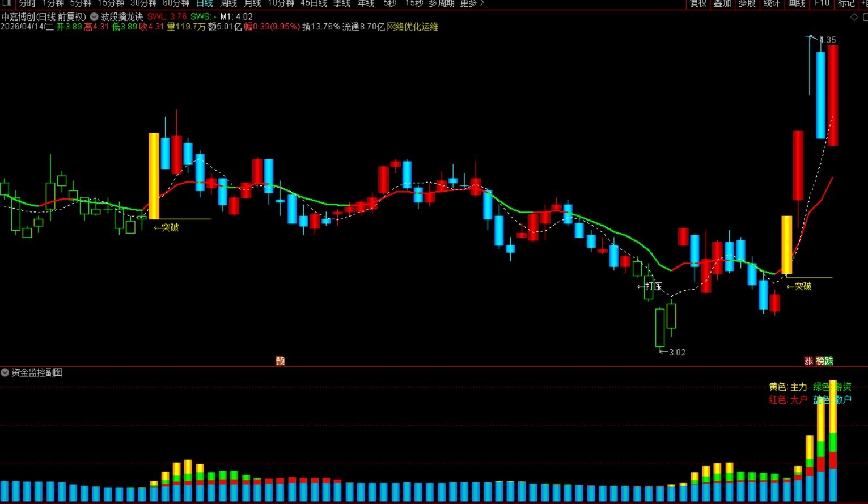Screen dimensions: 868x504
Task: Click the green 跌 marker icon
Action: [x=829, y=361]
